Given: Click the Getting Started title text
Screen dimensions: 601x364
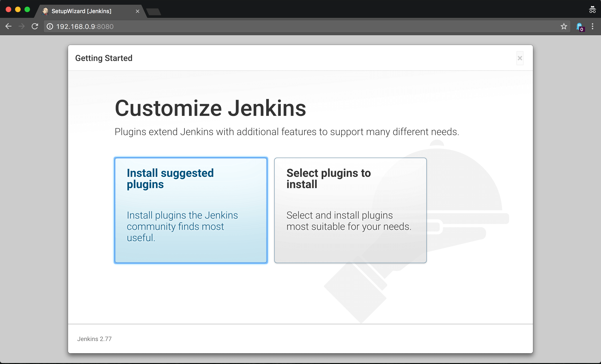Looking at the screenshot, I should coord(104,58).
